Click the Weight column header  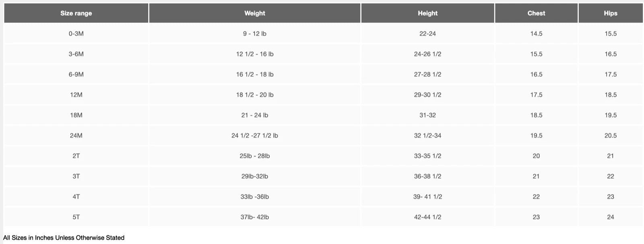tap(254, 13)
